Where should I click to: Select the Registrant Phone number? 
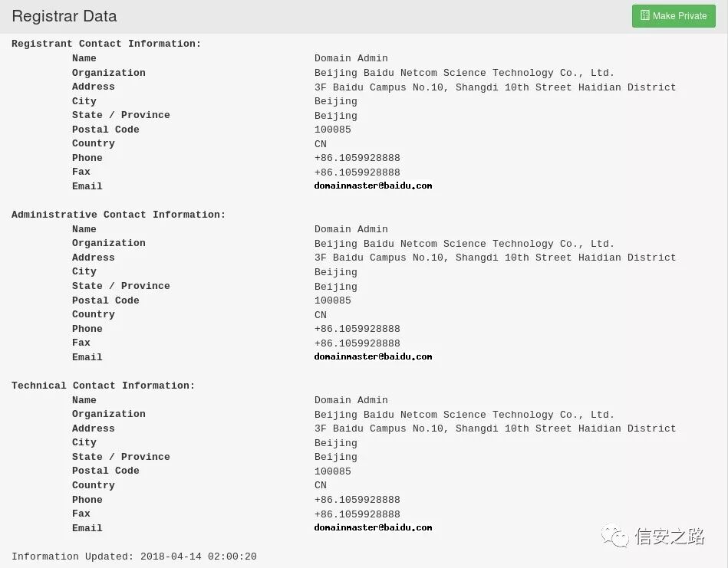pos(357,158)
